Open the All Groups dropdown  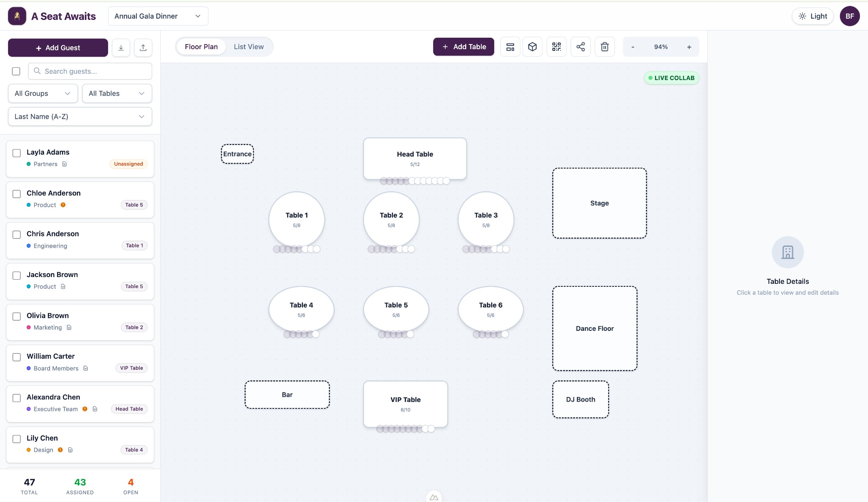[42, 93]
